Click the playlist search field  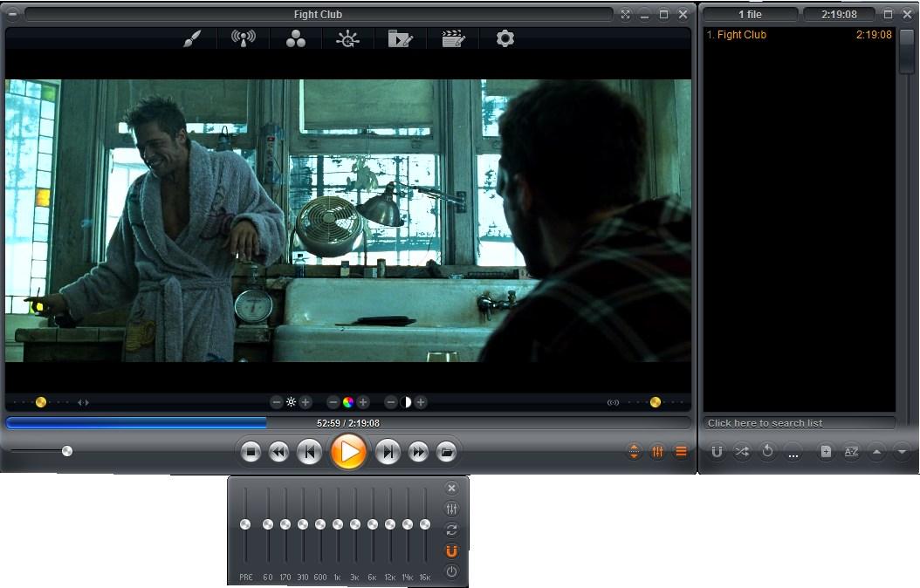tap(799, 423)
